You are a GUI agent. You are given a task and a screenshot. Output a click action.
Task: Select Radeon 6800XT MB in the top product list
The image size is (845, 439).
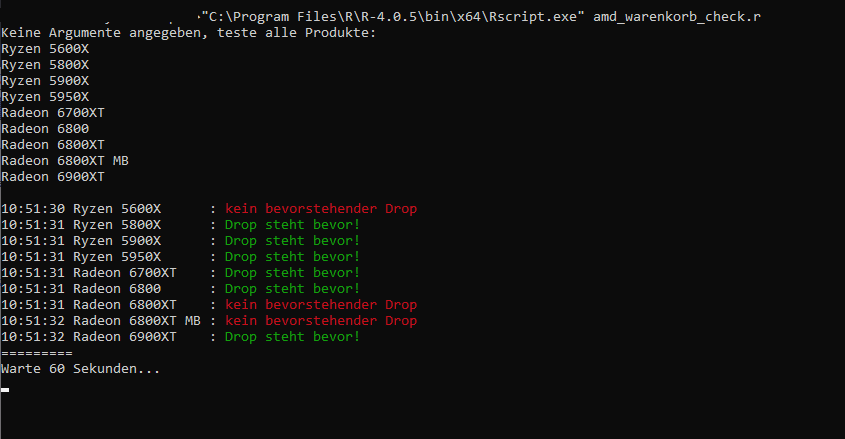coord(65,161)
